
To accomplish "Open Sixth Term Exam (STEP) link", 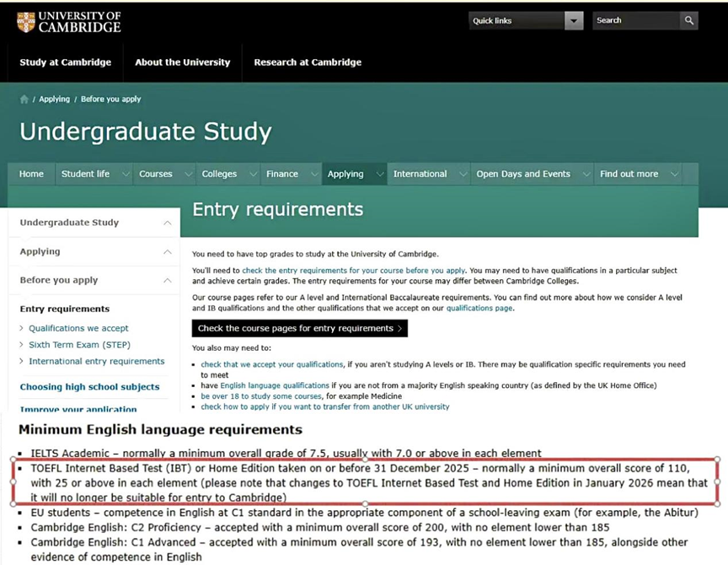I will (79, 345).
